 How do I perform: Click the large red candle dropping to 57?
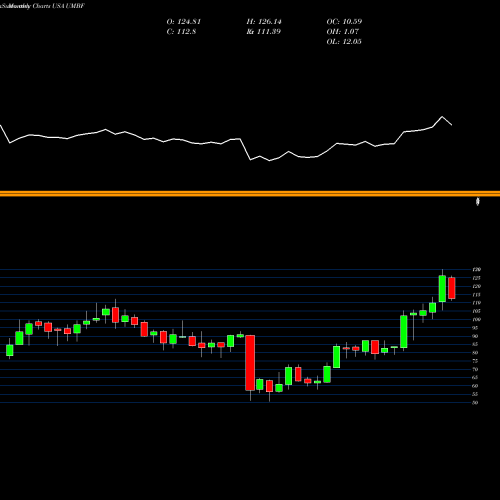[x=250, y=363]
